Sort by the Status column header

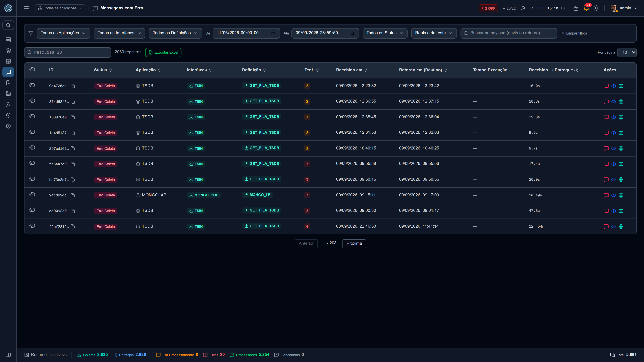point(103,70)
